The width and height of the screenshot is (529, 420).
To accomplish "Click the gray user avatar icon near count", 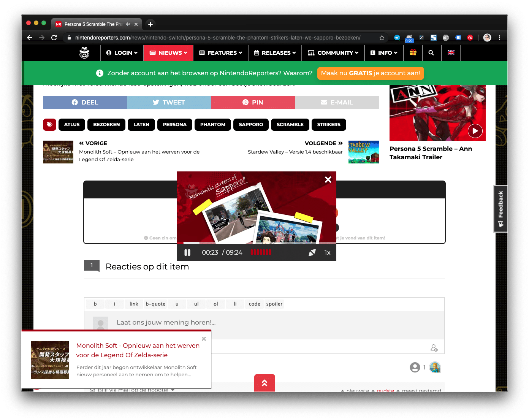I will (x=415, y=367).
